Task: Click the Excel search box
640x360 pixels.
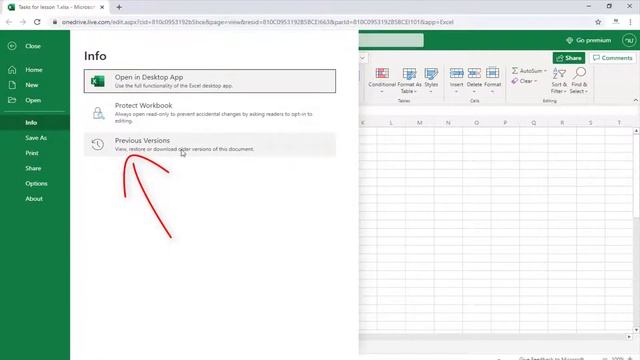Action: coord(391,40)
